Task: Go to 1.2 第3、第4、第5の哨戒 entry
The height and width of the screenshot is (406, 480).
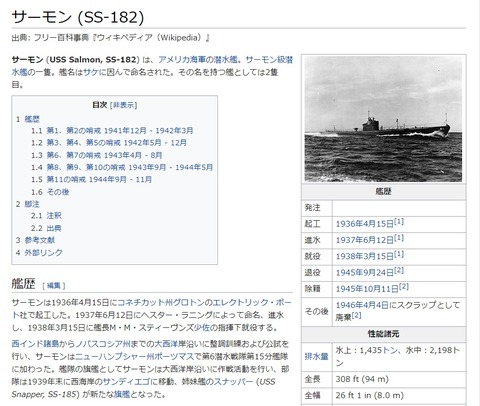Action: [x=116, y=143]
